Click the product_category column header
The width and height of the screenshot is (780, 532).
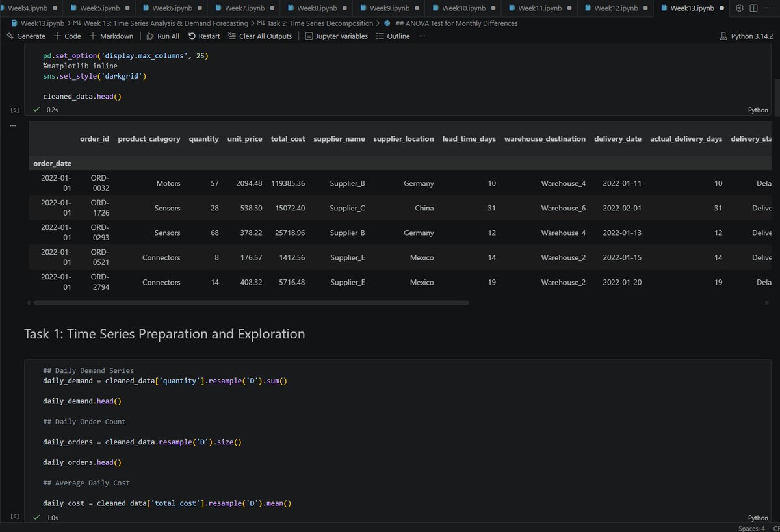149,139
